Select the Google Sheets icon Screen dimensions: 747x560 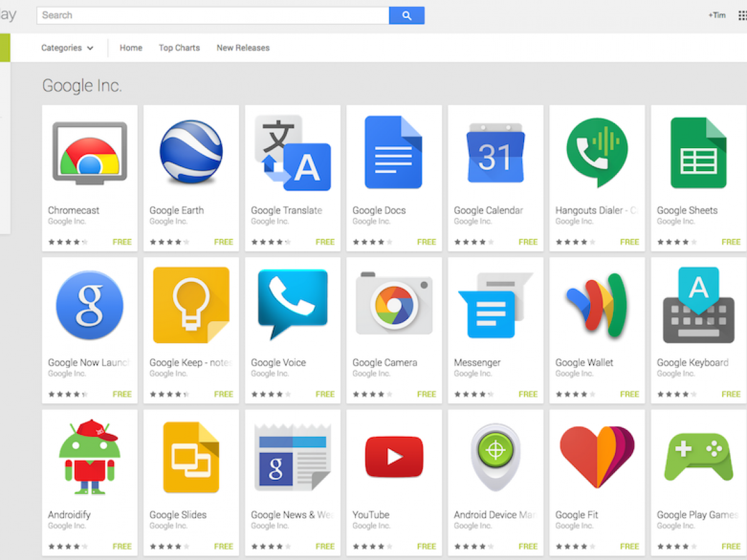tap(698, 152)
